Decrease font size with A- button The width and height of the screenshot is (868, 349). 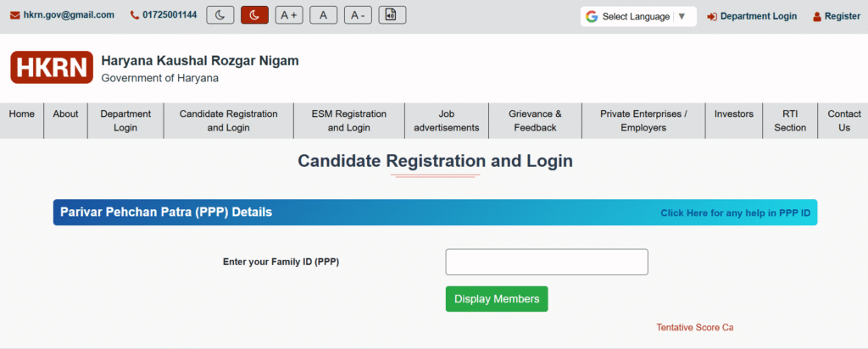point(358,15)
